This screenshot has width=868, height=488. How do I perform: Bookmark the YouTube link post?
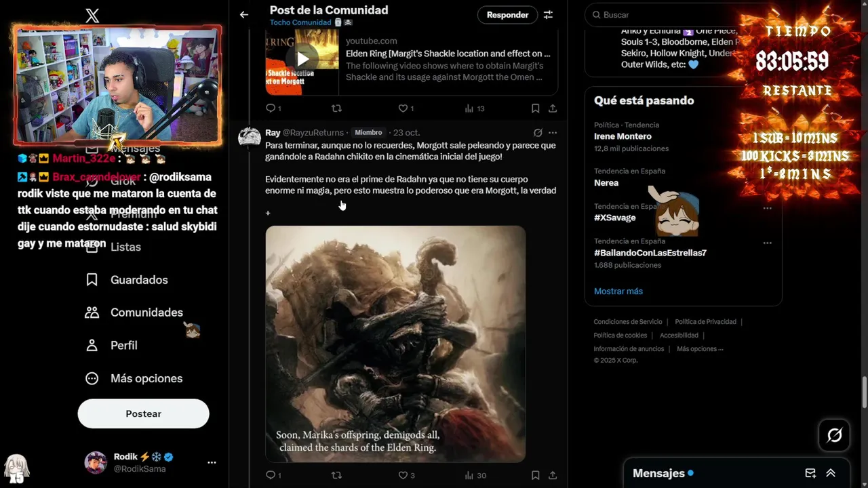coord(535,108)
